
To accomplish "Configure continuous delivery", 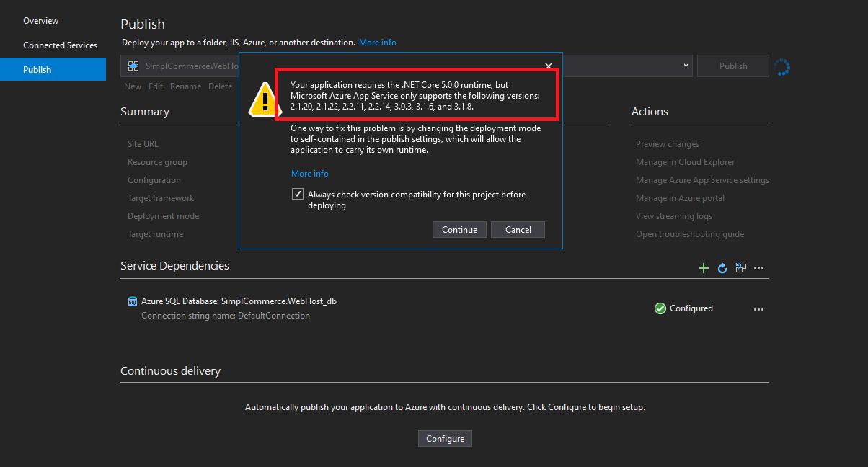I will [x=445, y=438].
